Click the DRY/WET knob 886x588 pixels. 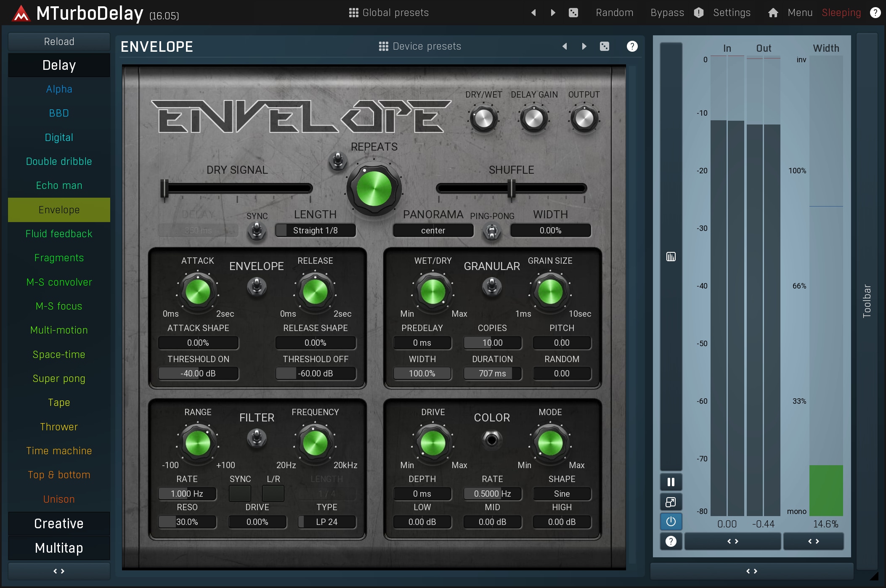[x=483, y=119]
